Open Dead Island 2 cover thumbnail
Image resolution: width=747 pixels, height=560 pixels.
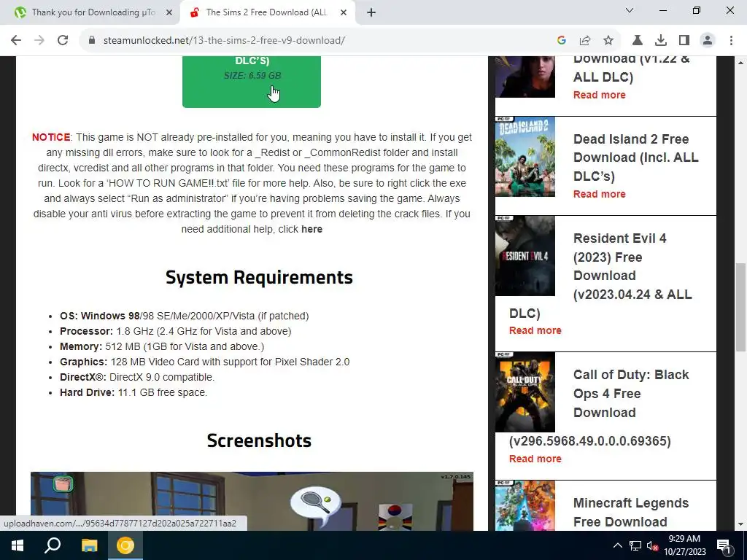click(525, 157)
